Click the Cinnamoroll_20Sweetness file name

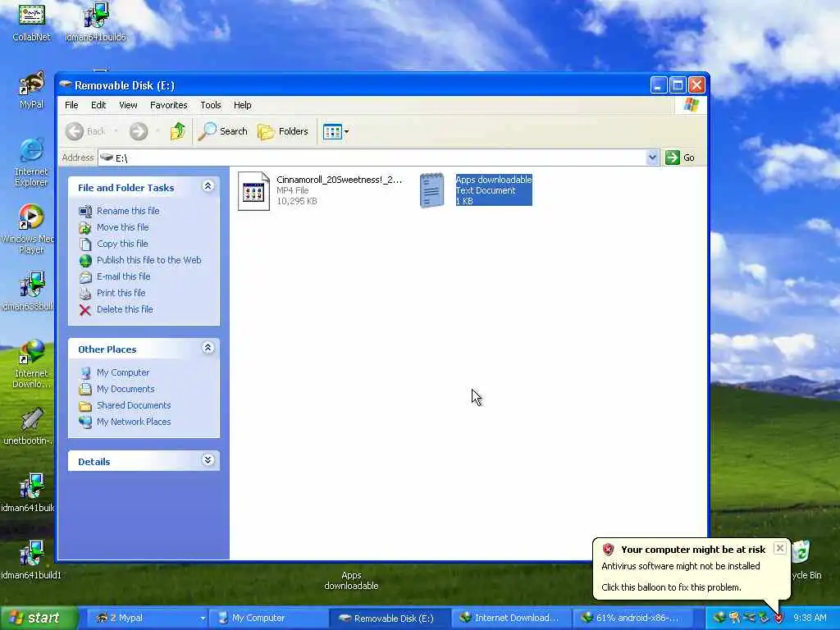pyautogui.click(x=339, y=180)
